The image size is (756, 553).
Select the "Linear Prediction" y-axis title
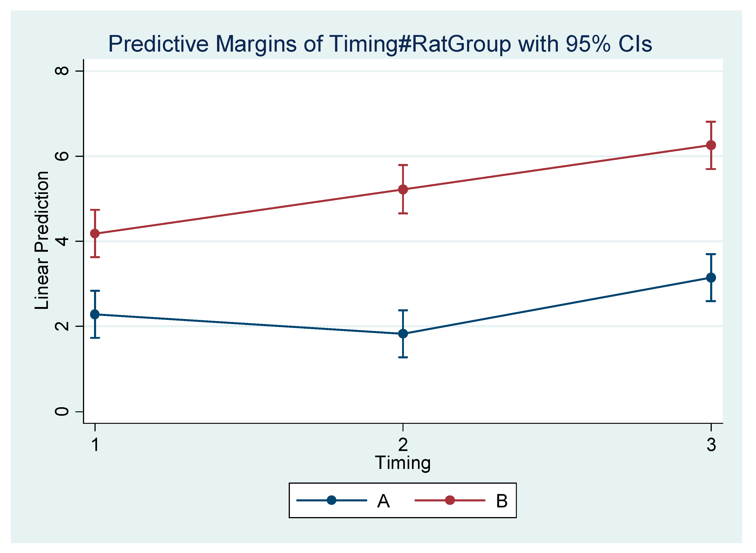(42, 241)
